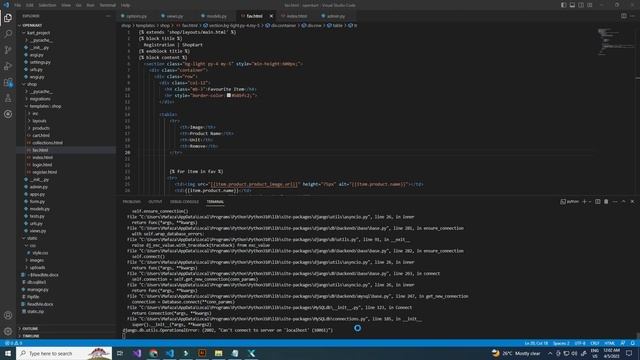Click the Explorer more actions ellipsis

[x=108, y=16]
